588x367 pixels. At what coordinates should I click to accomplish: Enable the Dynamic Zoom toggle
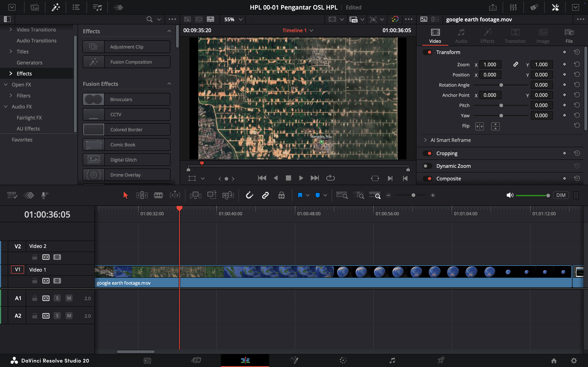click(x=427, y=166)
